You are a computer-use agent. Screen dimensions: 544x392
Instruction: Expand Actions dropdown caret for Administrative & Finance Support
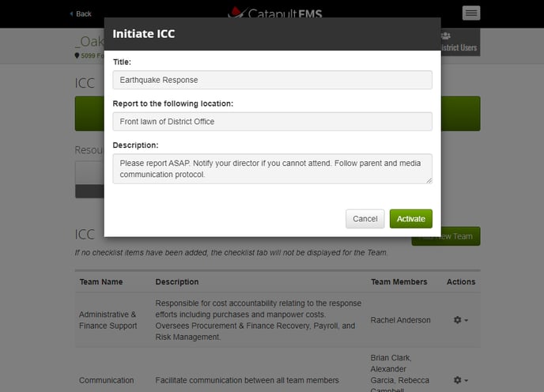coord(467,321)
